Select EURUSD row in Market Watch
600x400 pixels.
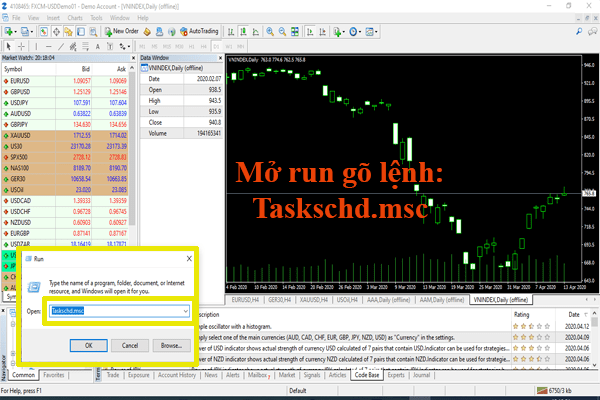(65, 81)
